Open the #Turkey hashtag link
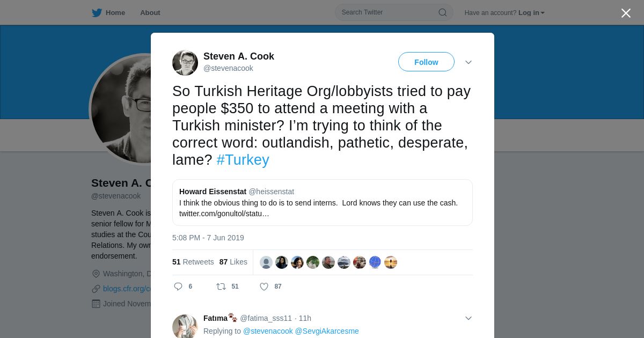The height and width of the screenshot is (338, 644). (243, 160)
